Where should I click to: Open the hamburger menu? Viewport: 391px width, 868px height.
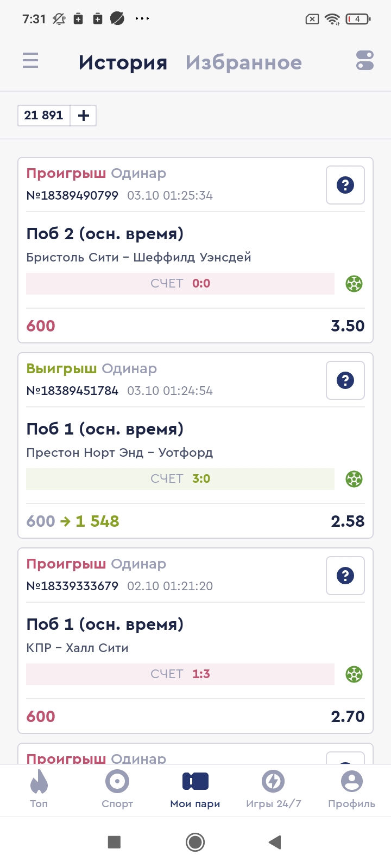[x=30, y=60]
